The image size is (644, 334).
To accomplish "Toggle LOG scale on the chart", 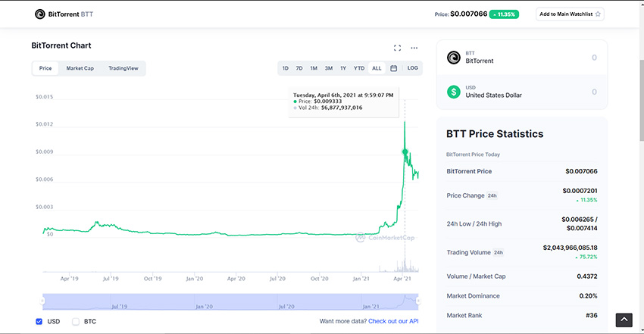I will pos(412,68).
